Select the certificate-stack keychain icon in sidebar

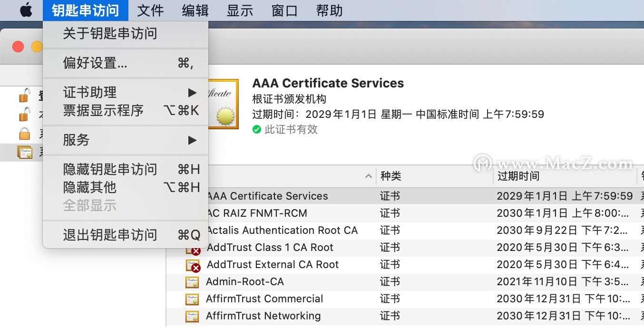pos(25,152)
